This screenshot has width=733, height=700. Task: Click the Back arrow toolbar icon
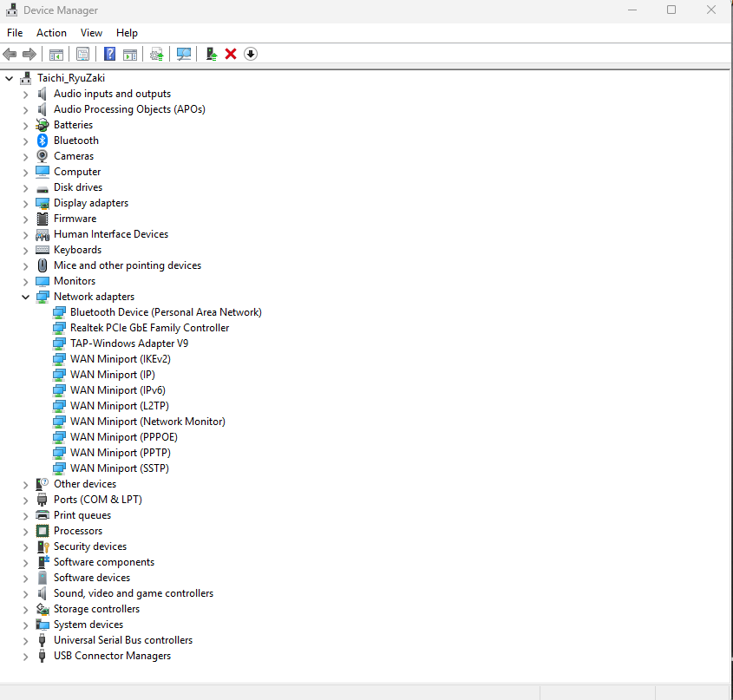pyautogui.click(x=10, y=55)
